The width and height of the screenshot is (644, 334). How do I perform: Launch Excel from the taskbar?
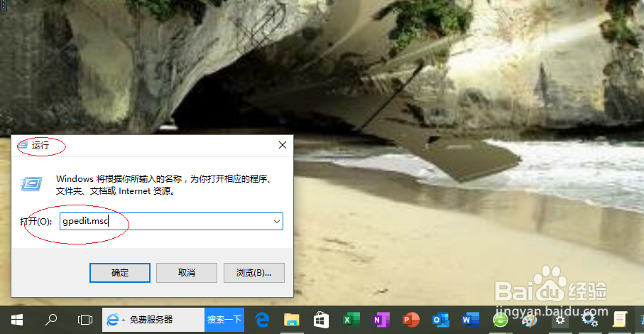[351, 320]
